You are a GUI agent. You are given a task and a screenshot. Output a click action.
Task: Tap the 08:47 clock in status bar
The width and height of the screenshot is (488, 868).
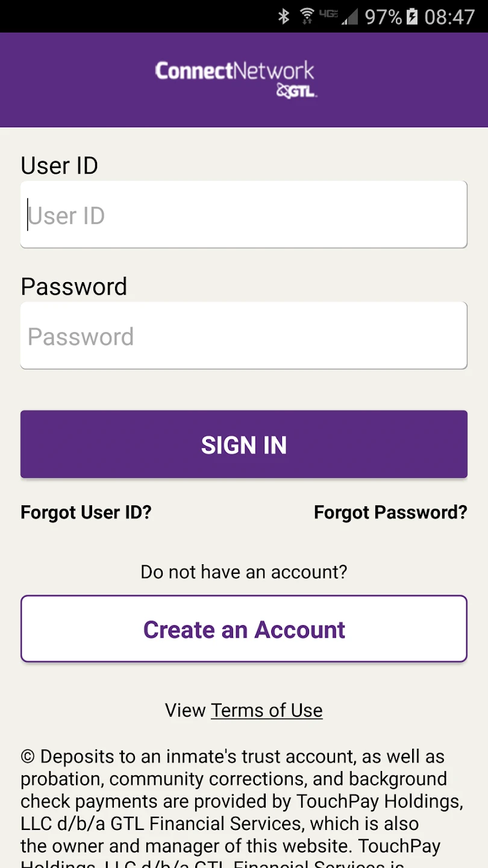(449, 17)
